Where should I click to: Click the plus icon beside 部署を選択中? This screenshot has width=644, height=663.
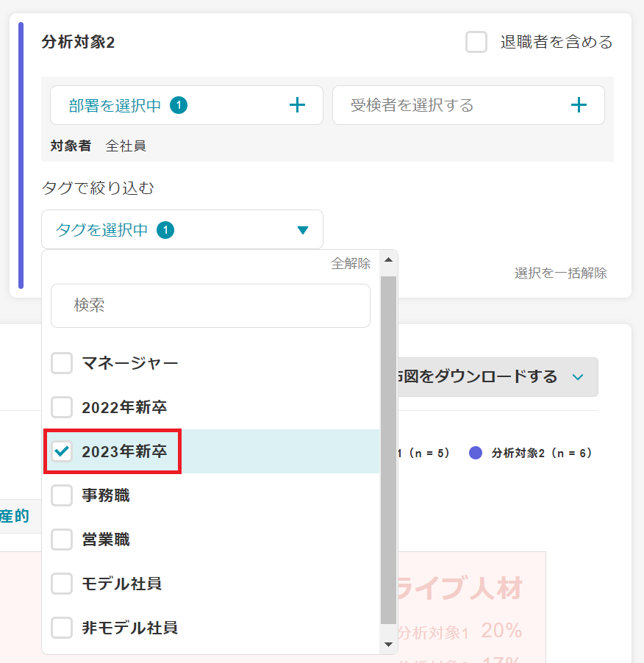click(x=297, y=105)
